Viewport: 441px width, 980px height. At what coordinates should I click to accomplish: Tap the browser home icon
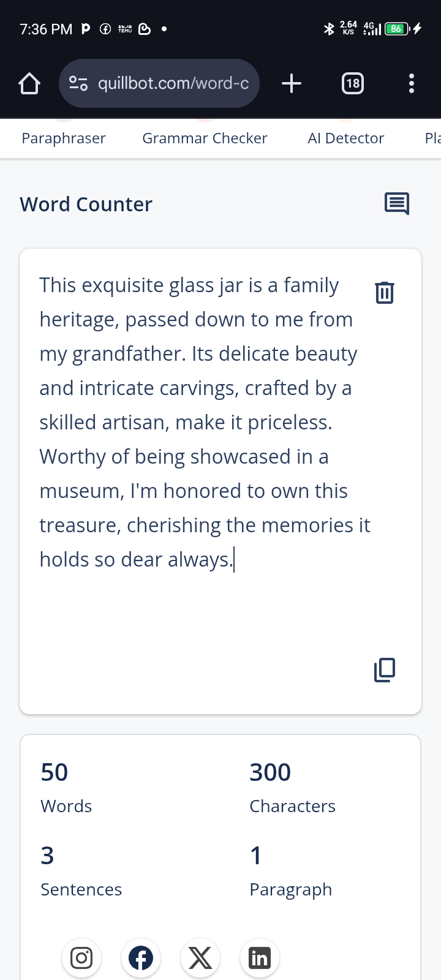pos(29,83)
